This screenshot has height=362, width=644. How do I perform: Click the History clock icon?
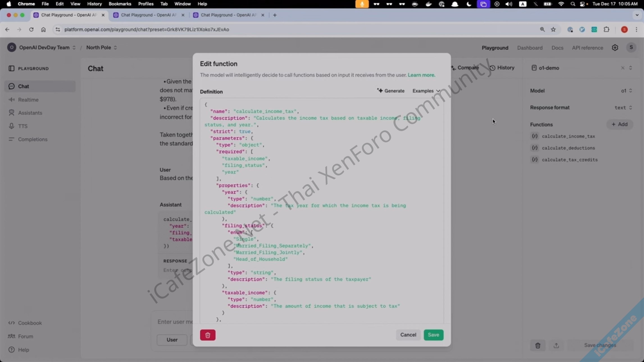493,68
